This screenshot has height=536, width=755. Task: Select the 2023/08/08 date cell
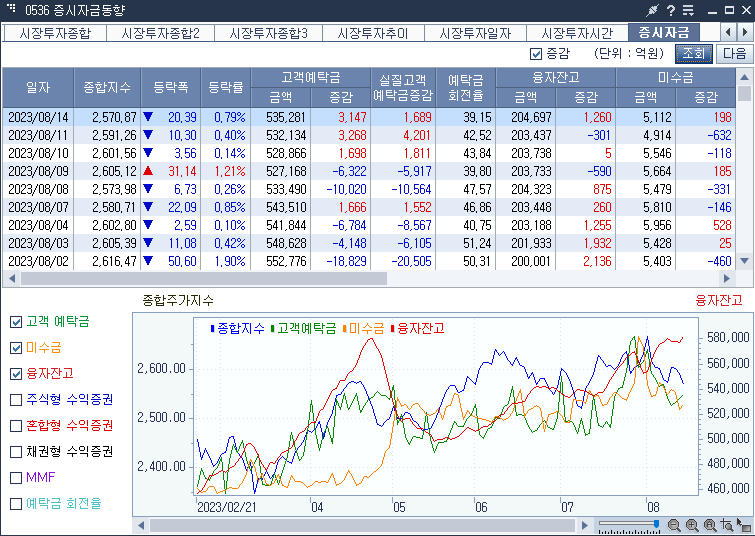coord(38,189)
